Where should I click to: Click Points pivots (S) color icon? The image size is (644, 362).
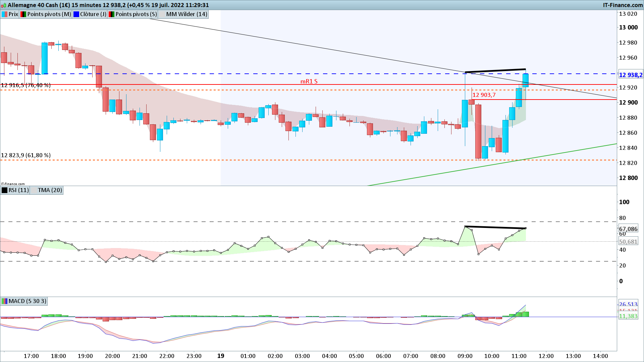(111, 14)
